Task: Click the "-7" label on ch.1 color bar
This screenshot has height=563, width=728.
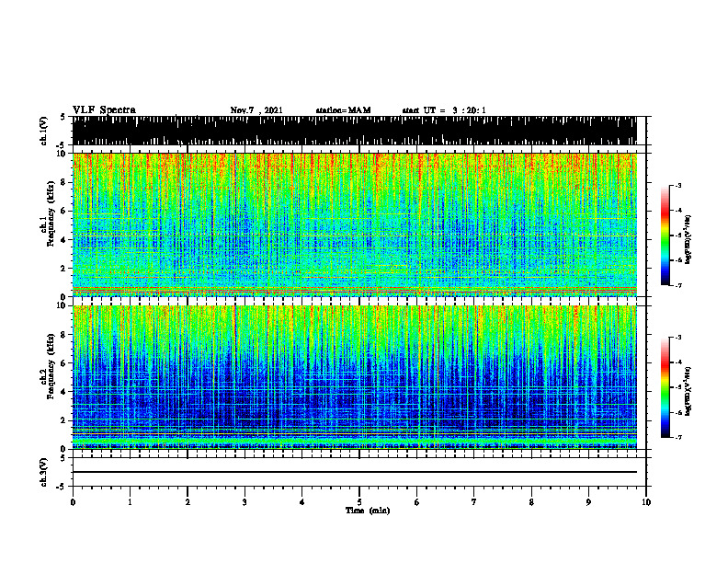Action: tap(677, 285)
